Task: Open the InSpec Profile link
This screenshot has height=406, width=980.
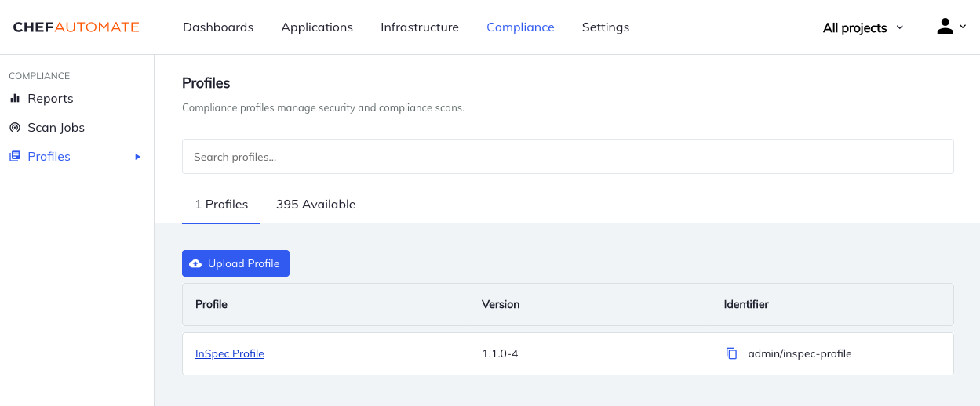Action: coord(230,353)
